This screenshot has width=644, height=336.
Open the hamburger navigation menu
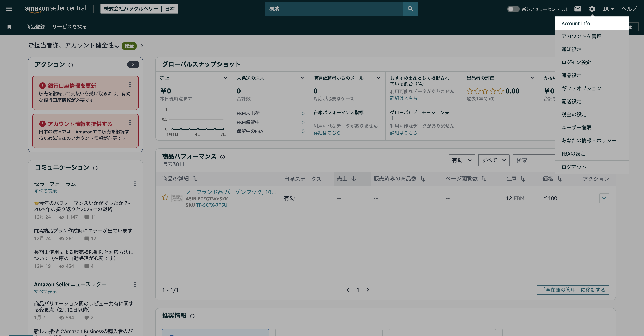pos(9,9)
